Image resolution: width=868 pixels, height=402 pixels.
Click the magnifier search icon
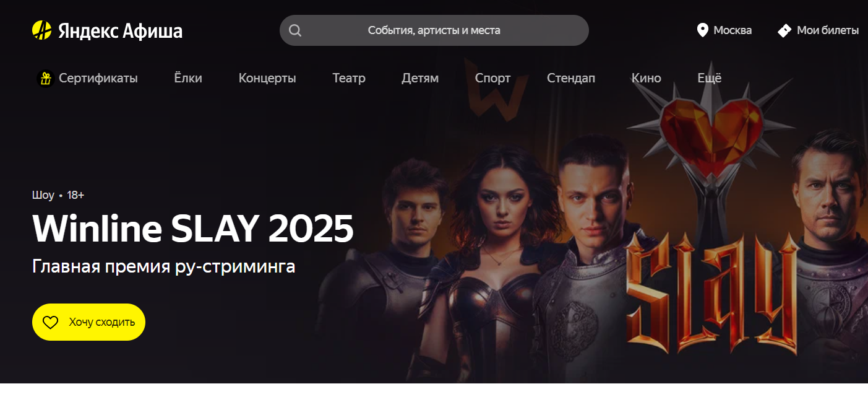tap(295, 30)
